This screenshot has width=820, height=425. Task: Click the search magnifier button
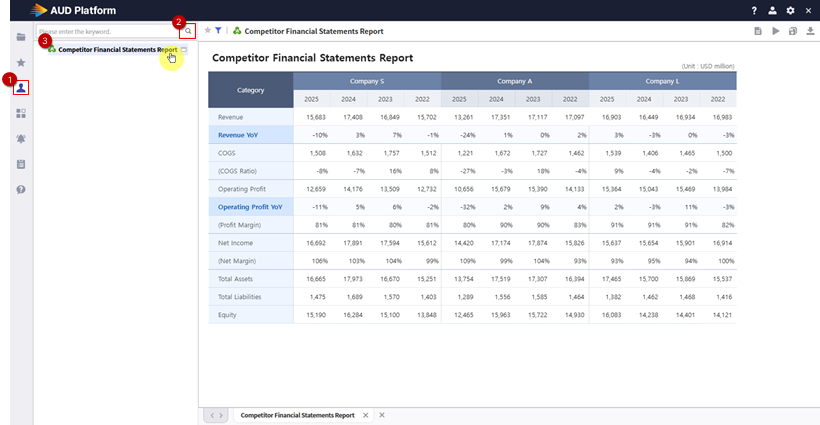pos(187,32)
